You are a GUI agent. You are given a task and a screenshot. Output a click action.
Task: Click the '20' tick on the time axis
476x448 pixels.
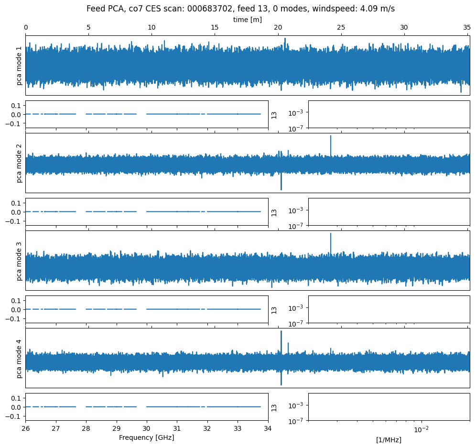pyautogui.click(x=278, y=28)
